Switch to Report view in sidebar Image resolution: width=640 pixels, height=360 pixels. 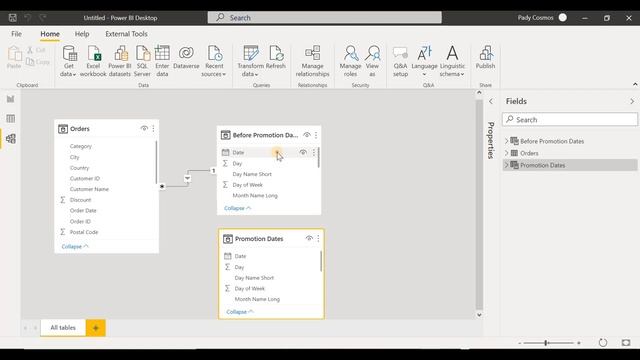11,99
